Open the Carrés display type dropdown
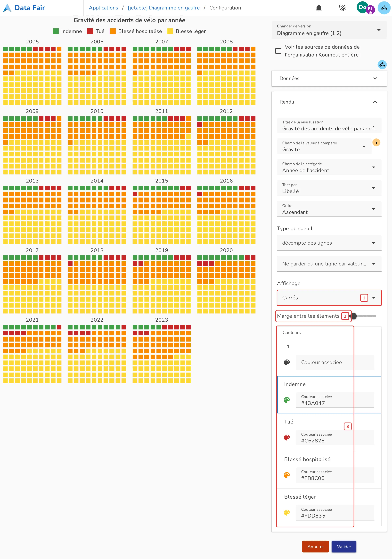Image resolution: width=392 pixels, height=559 pixels. point(329,298)
